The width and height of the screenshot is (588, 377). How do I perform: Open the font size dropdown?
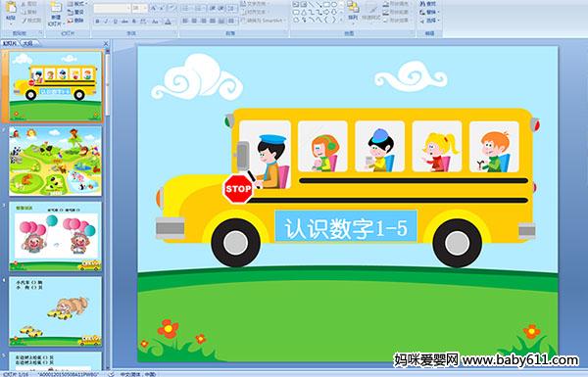pos(139,8)
